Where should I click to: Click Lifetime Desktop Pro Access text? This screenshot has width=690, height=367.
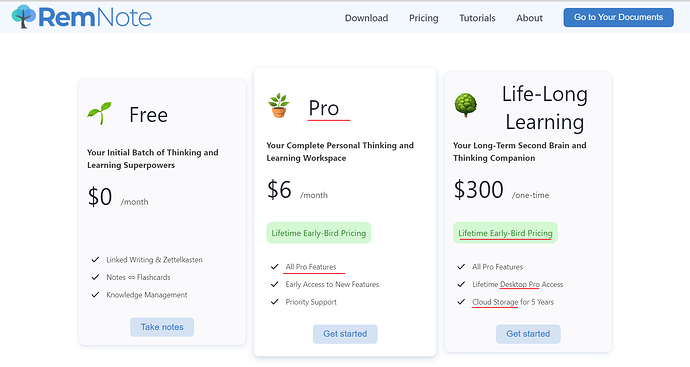pyautogui.click(x=518, y=284)
